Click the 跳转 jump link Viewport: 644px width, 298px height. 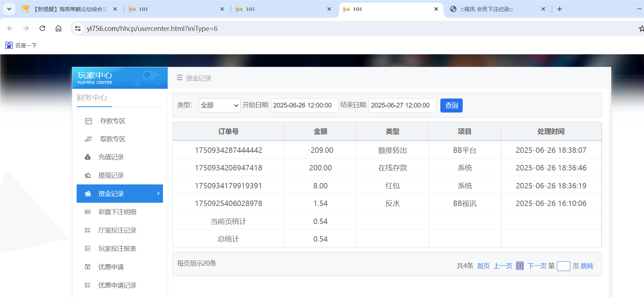(587, 266)
